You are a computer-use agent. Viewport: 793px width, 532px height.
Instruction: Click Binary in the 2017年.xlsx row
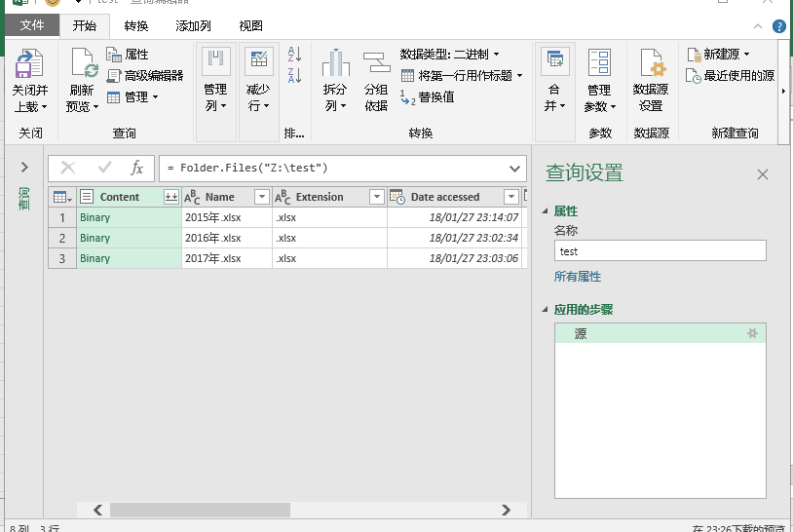pyautogui.click(x=95, y=258)
